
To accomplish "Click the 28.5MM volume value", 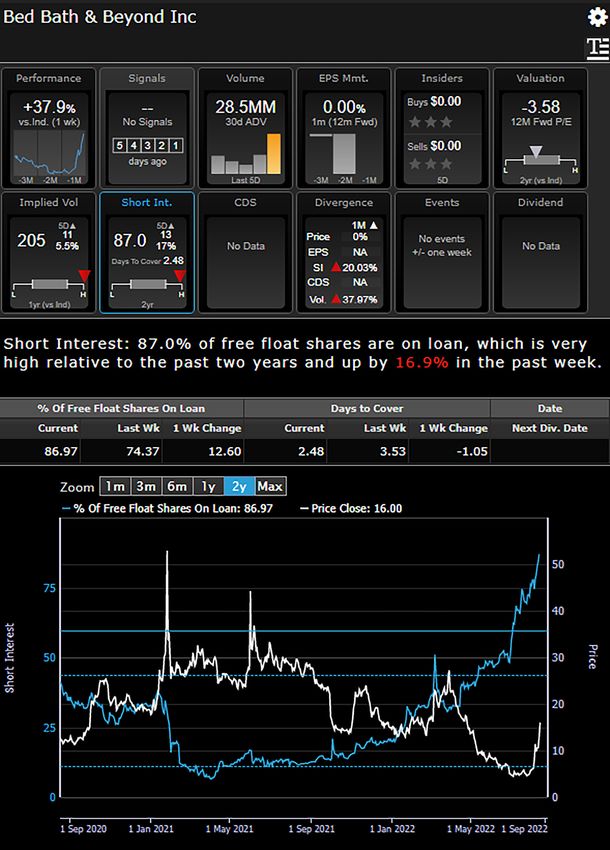I will [246, 107].
